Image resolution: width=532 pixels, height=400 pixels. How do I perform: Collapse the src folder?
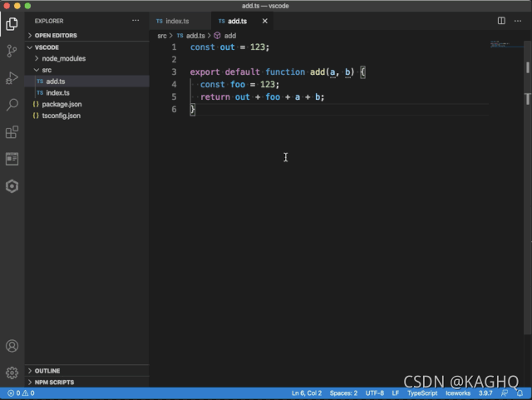click(86, 70)
